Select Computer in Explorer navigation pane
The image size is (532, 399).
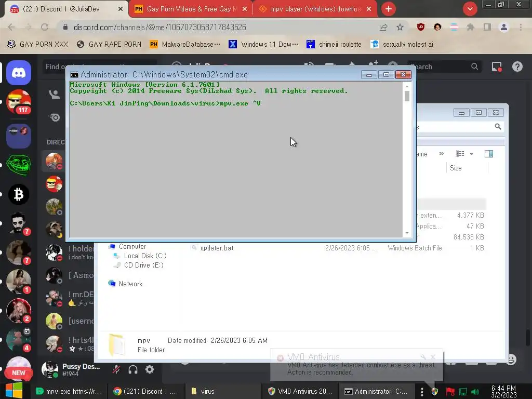pos(132,247)
